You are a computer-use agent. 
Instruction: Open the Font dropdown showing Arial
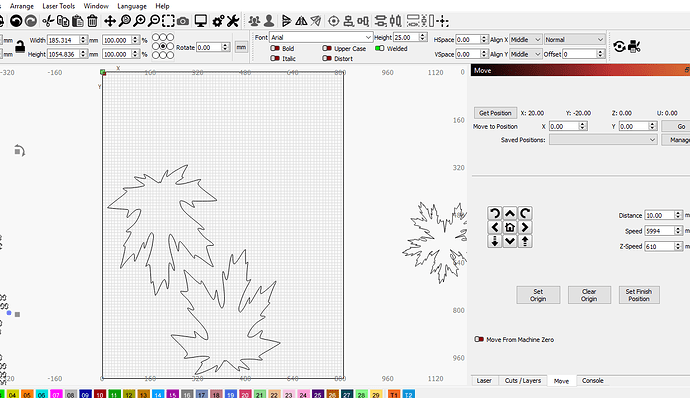pyautogui.click(x=321, y=37)
